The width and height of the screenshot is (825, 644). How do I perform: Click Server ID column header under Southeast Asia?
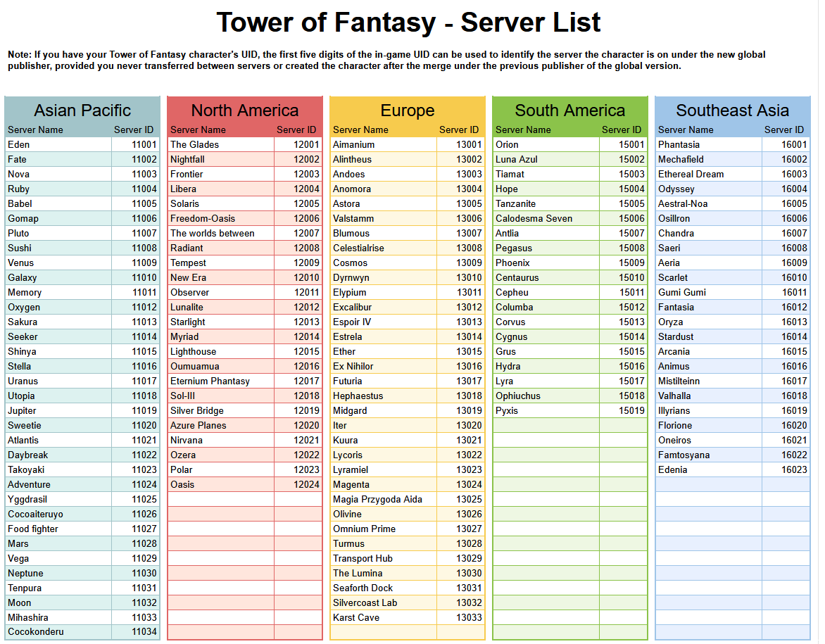(x=784, y=130)
